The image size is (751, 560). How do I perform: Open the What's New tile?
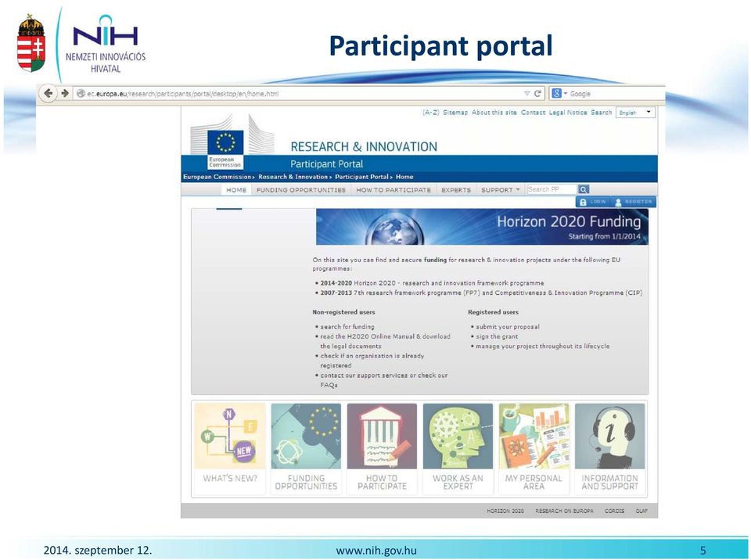coord(230,447)
